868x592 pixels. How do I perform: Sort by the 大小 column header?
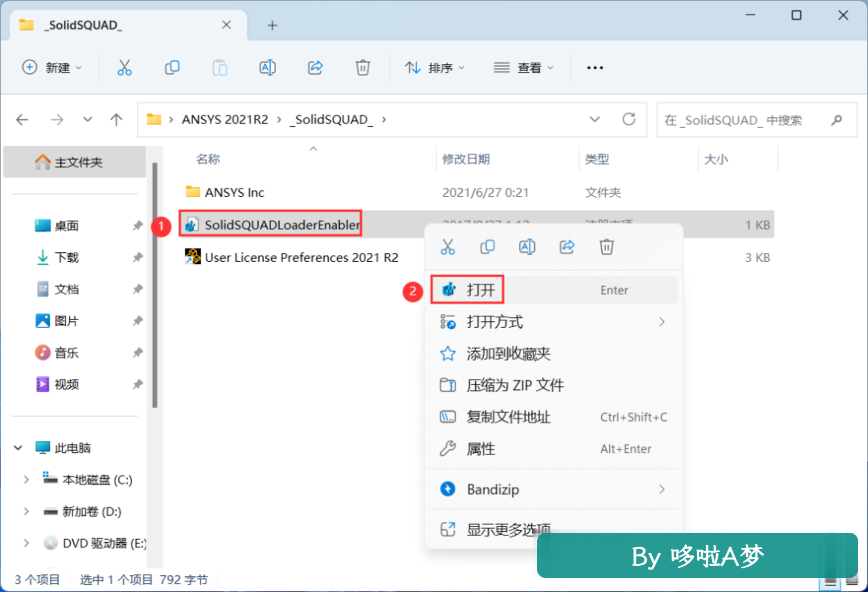[x=716, y=159]
